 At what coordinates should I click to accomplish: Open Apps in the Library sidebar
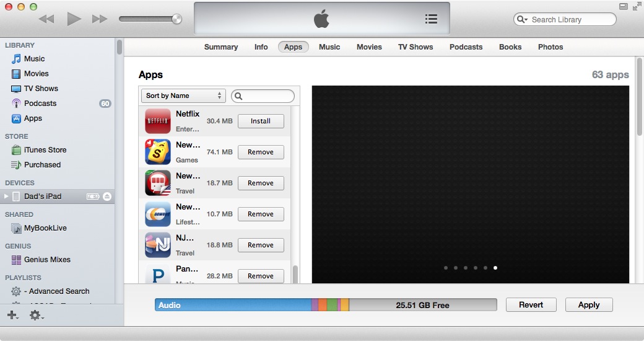[x=33, y=118]
